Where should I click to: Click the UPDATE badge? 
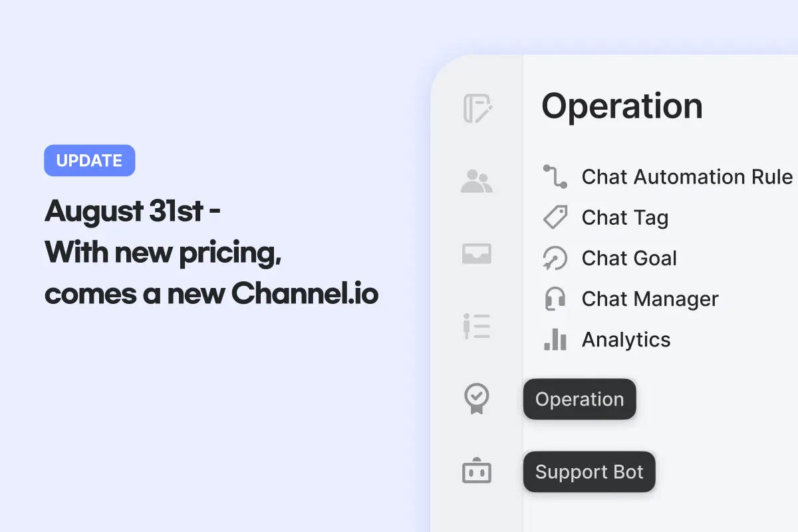point(89,161)
